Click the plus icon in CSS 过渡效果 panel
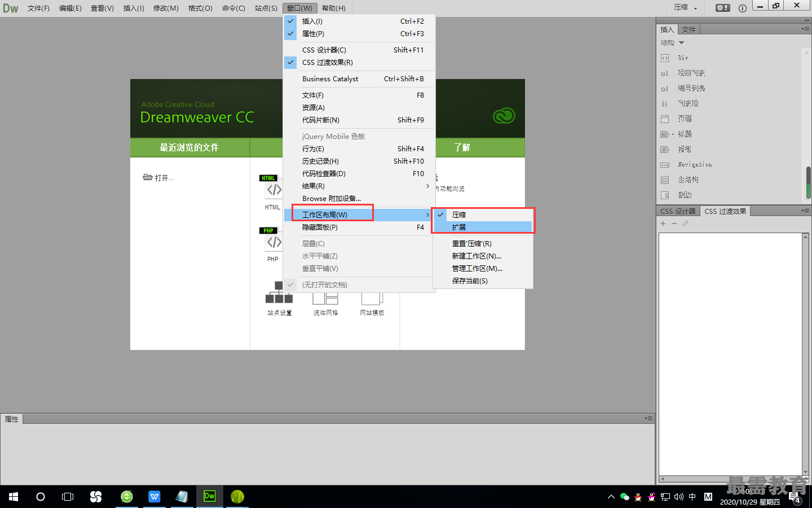The width and height of the screenshot is (812, 508). (663, 224)
